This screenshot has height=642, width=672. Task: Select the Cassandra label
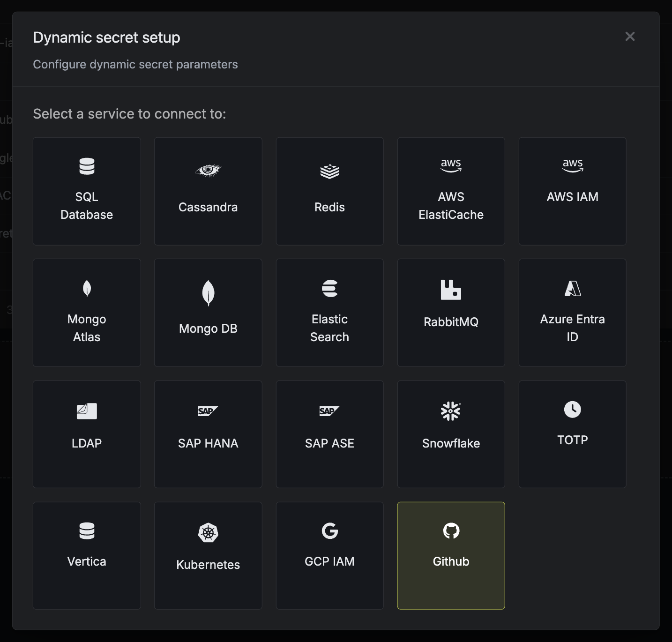tap(208, 207)
